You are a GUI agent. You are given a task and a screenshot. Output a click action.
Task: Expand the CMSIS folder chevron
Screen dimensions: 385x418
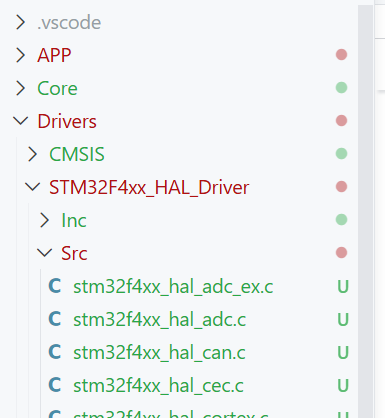(x=33, y=154)
